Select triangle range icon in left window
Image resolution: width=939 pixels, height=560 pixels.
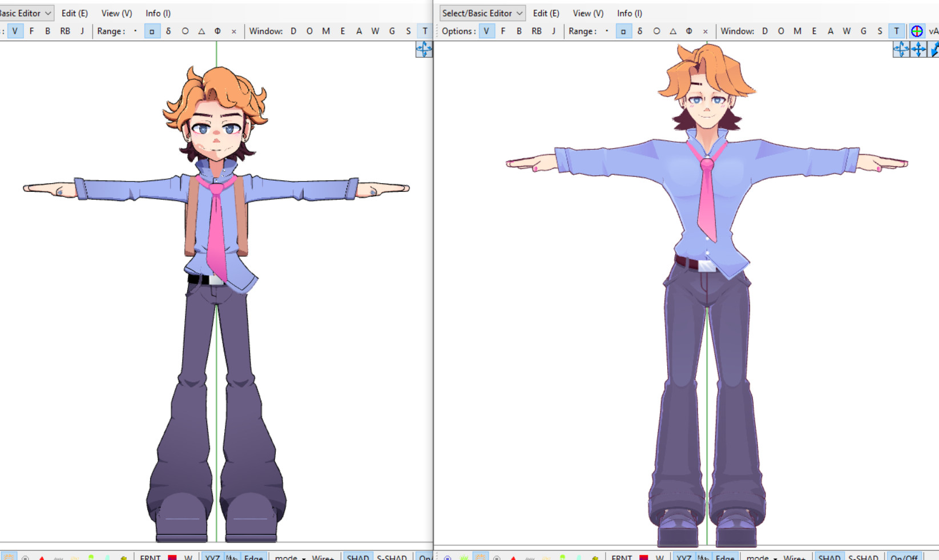point(201,31)
